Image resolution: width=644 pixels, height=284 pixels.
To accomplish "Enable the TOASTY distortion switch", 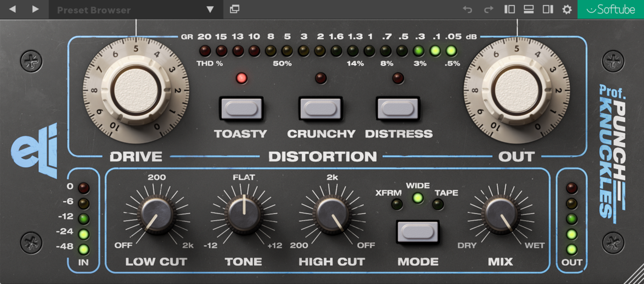I will click(241, 109).
